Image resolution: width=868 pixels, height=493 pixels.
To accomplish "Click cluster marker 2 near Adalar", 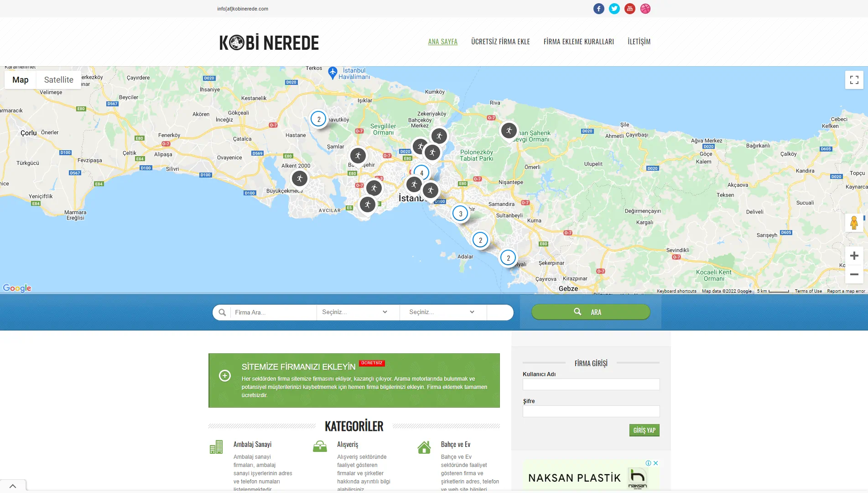I will [480, 240].
